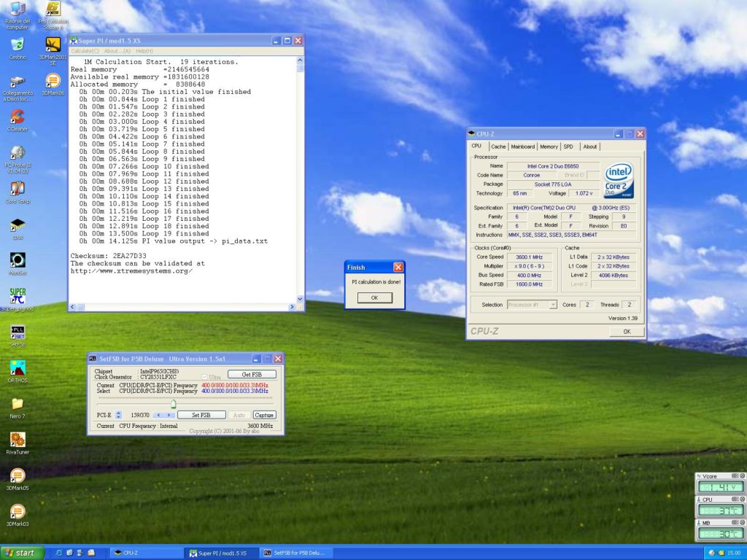Expand the Processor selection dropdown in CPU-Z

pos(553,305)
